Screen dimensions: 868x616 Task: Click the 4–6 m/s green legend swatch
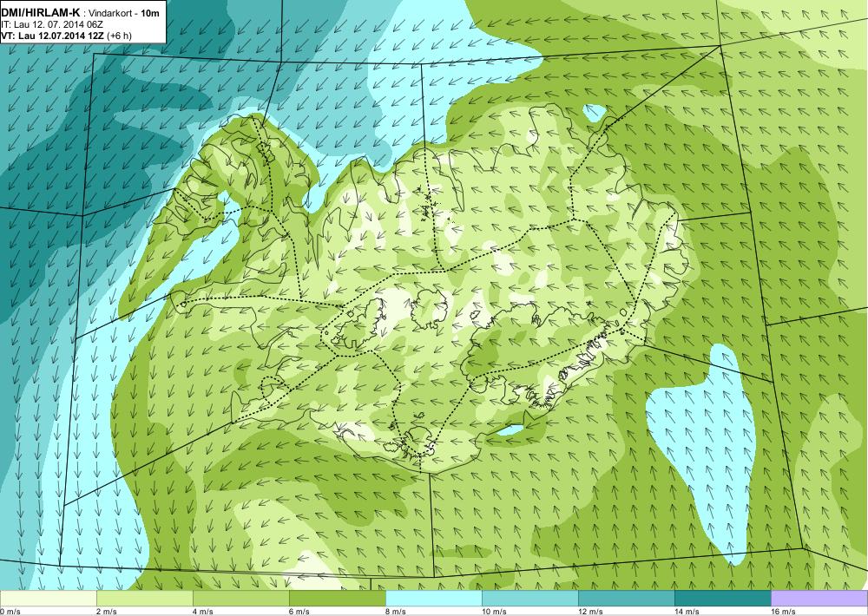(240, 599)
